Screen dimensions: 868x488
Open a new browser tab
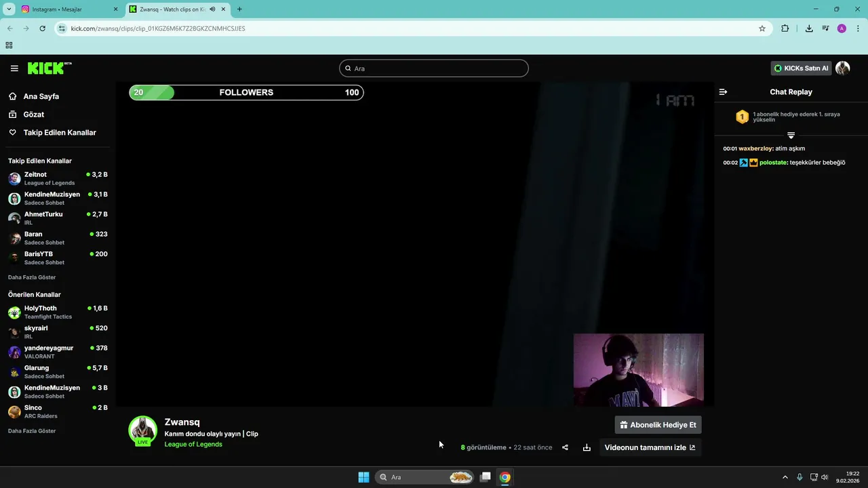click(x=239, y=9)
